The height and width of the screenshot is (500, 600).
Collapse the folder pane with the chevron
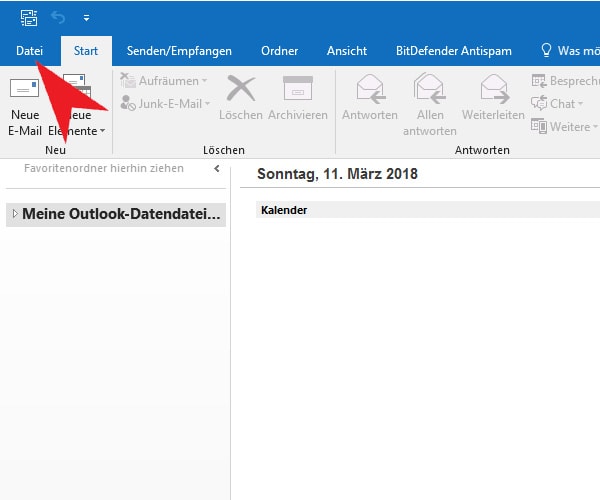click(217, 168)
